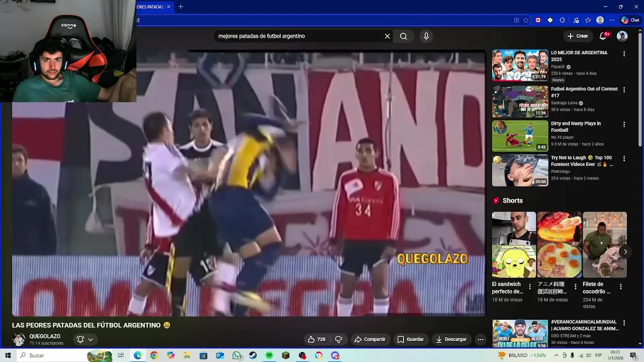Open Minecraft block icon on taskbar
The width and height of the screenshot is (644, 362).
coord(286,355)
